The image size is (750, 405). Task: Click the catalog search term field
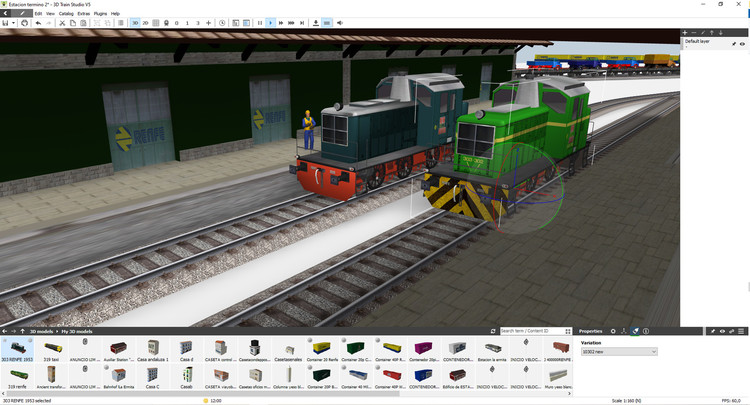tap(532, 331)
